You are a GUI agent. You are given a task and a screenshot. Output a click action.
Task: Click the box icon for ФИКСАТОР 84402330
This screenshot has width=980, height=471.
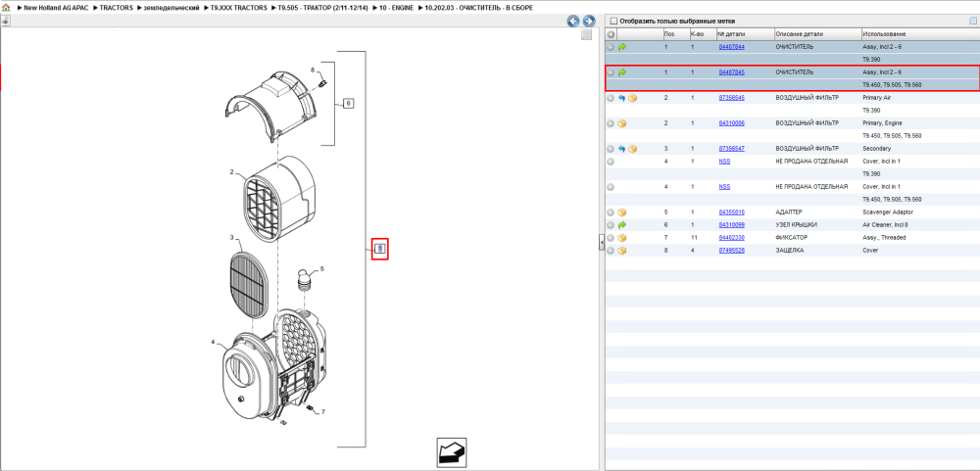622,238
